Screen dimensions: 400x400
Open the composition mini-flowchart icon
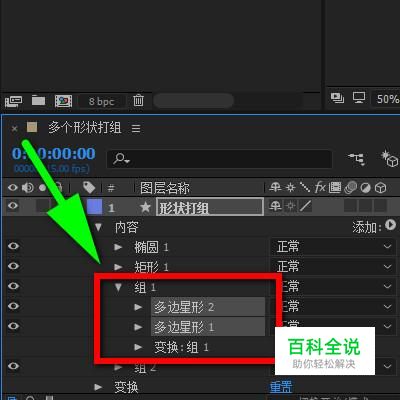point(357,159)
